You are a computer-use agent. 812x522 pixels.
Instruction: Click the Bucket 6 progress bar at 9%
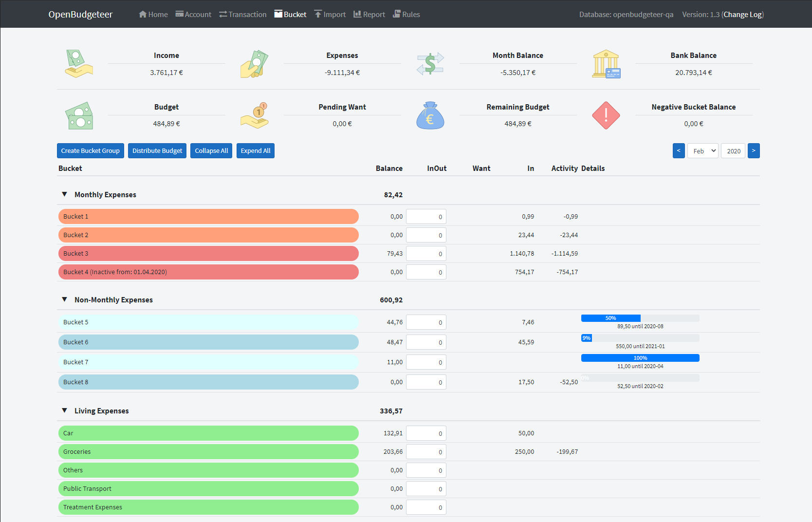click(x=640, y=338)
